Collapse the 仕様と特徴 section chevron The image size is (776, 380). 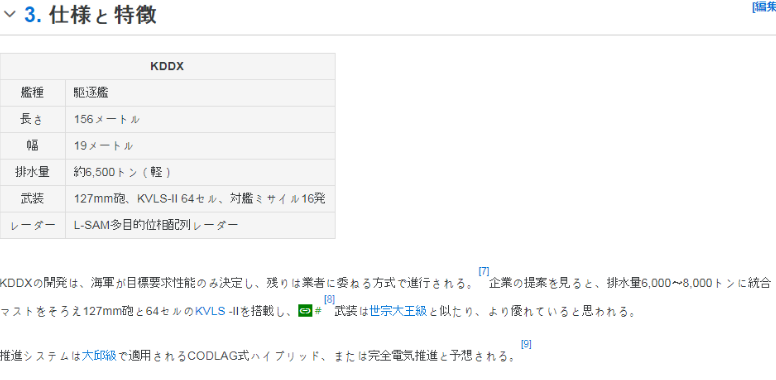(x=10, y=15)
